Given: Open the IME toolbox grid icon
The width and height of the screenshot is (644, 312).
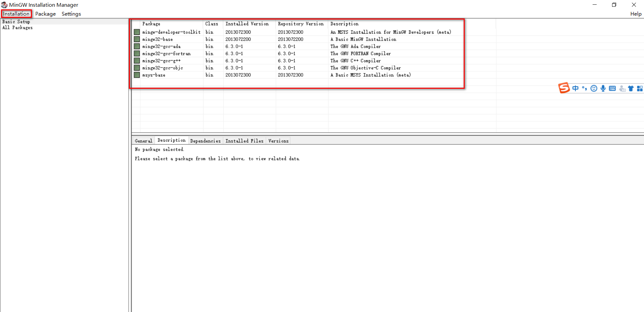Looking at the screenshot, I should click(x=640, y=88).
